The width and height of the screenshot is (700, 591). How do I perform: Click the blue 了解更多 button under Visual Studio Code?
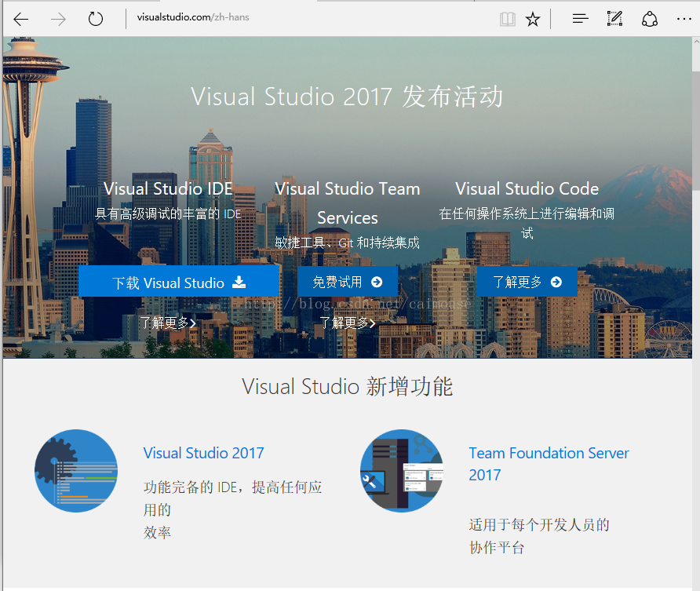pos(527,282)
